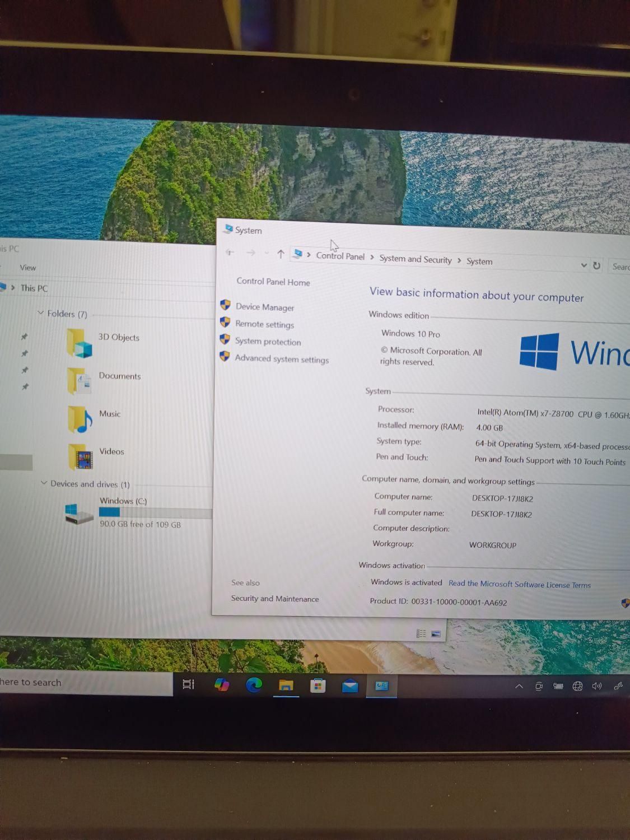
Task: Refresh the System window
Action: pyautogui.click(x=597, y=265)
